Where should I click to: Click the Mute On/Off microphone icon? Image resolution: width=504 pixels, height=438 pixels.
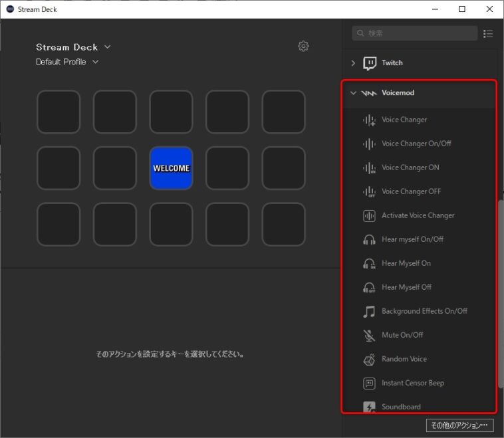(x=369, y=335)
